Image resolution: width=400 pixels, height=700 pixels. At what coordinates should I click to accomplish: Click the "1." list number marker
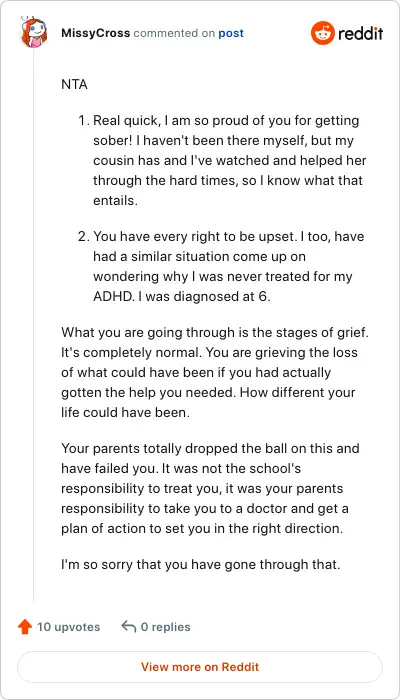(x=84, y=121)
